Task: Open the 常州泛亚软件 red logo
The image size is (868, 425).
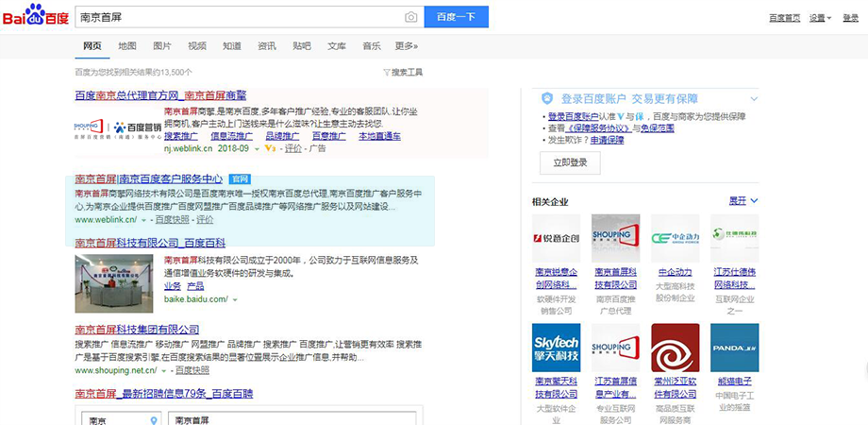Action: 676,348
